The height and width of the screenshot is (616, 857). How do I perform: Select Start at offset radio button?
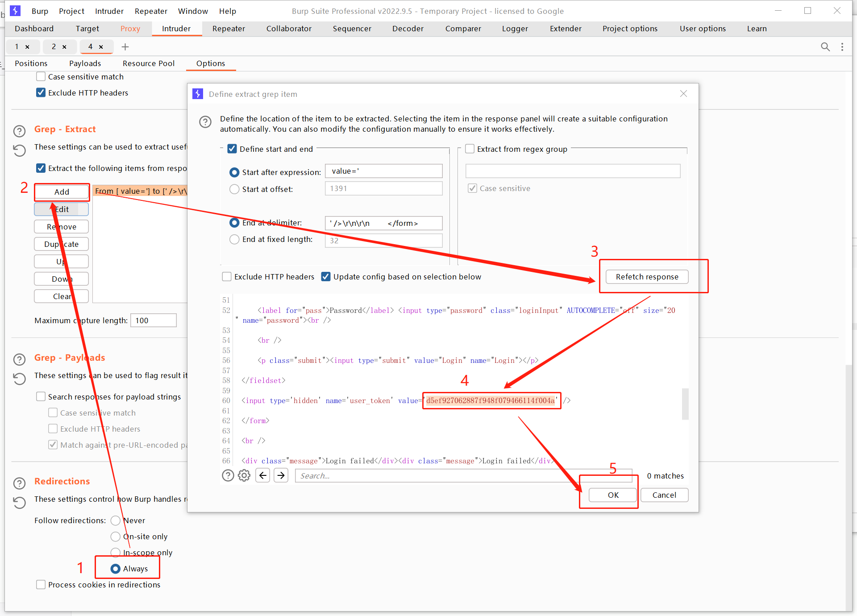(234, 189)
